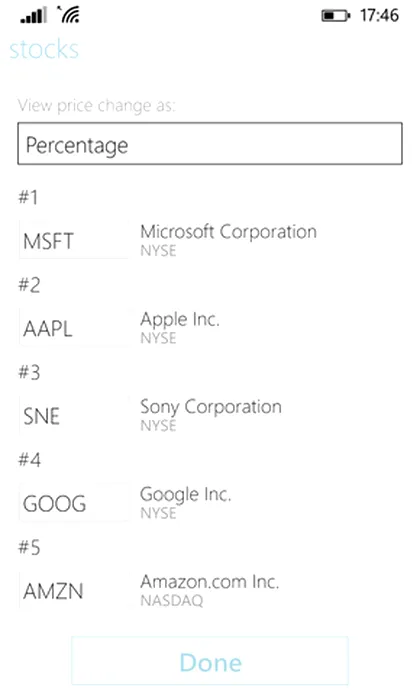Edit the GOOG ticker symbol field
Screen dimensions: 420x700
[x=74, y=502]
